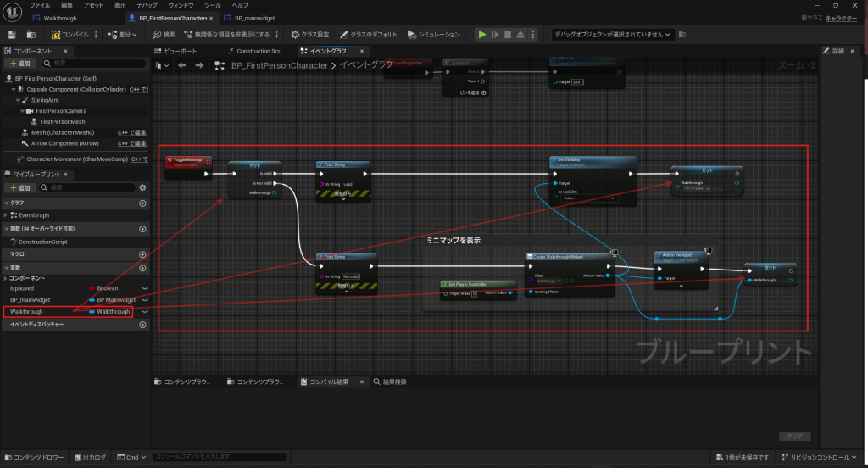Click the Find (検索) magnifier in the toolbar
Screen dimensions: 868x468
[164, 35]
